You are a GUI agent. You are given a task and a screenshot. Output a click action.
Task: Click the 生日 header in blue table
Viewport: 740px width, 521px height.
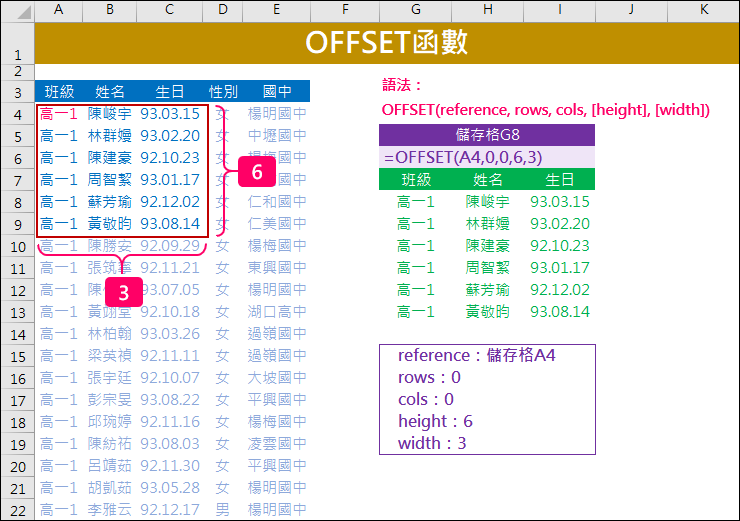point(169,91)
